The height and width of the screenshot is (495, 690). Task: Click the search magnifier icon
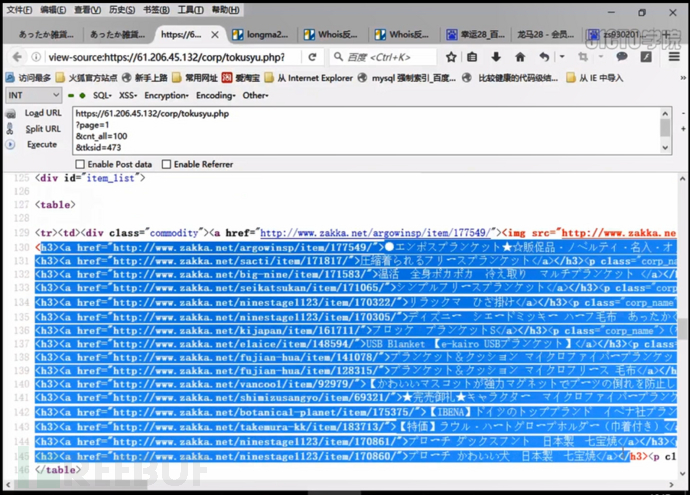(338, 57)
